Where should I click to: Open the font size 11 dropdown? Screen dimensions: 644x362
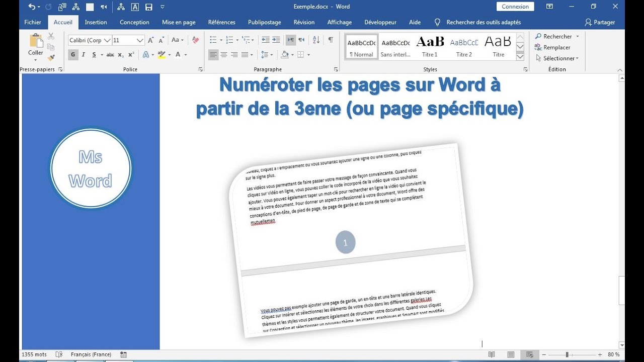[140, 40]
